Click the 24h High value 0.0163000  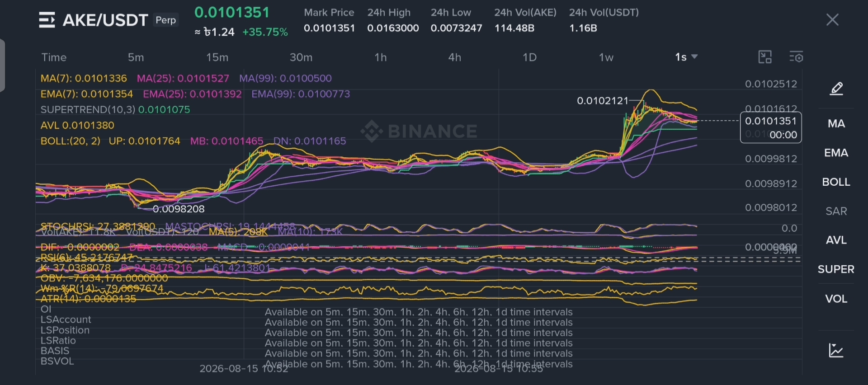tap(393, 28)
